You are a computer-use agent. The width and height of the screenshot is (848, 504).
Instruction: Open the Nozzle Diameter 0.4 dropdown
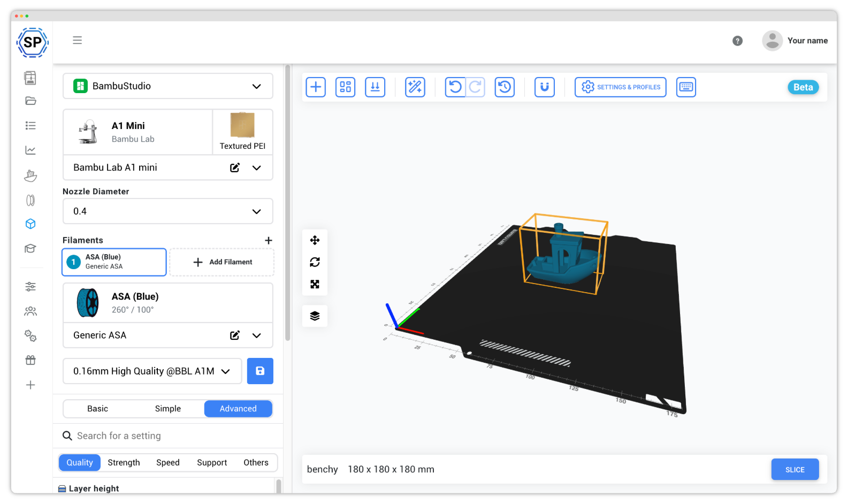168,211
